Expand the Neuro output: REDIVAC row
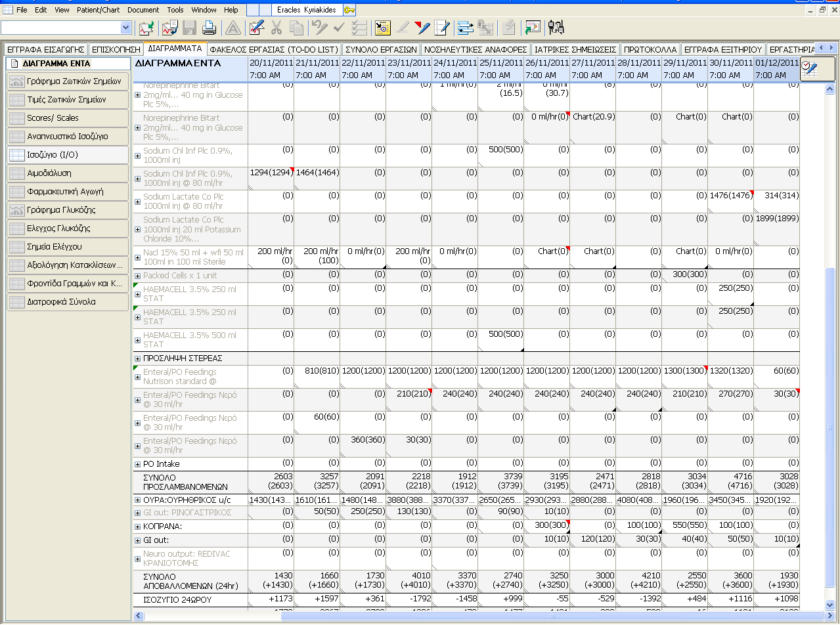This screenshot has width=840, height=625. click(137, 559)
